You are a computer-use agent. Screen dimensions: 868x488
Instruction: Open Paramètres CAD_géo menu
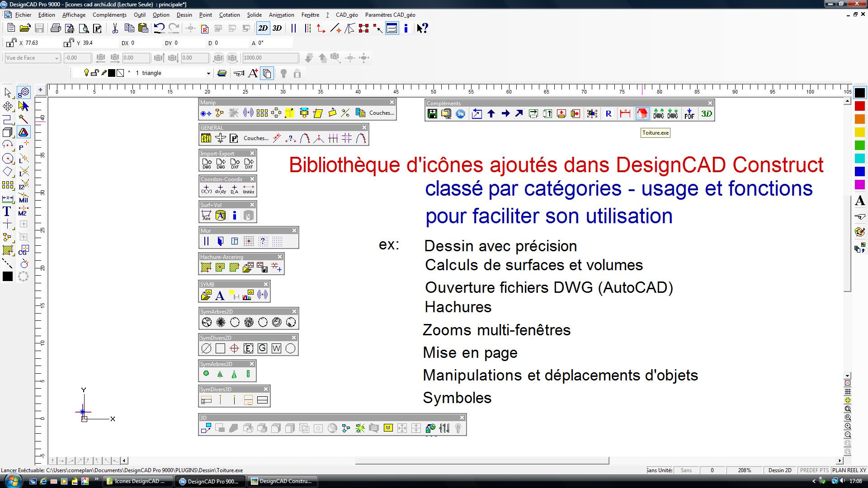coord(390,15)
